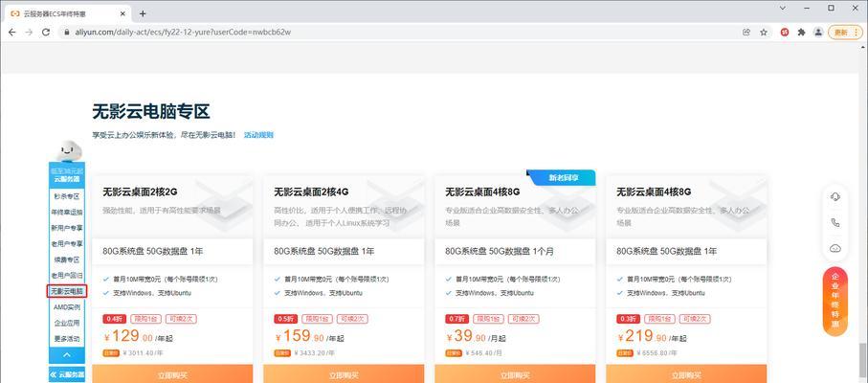Click the page's vertical scrollbar thumb
Image resolution: width=868 pixels, height=383 pixels.
[863, 360]
